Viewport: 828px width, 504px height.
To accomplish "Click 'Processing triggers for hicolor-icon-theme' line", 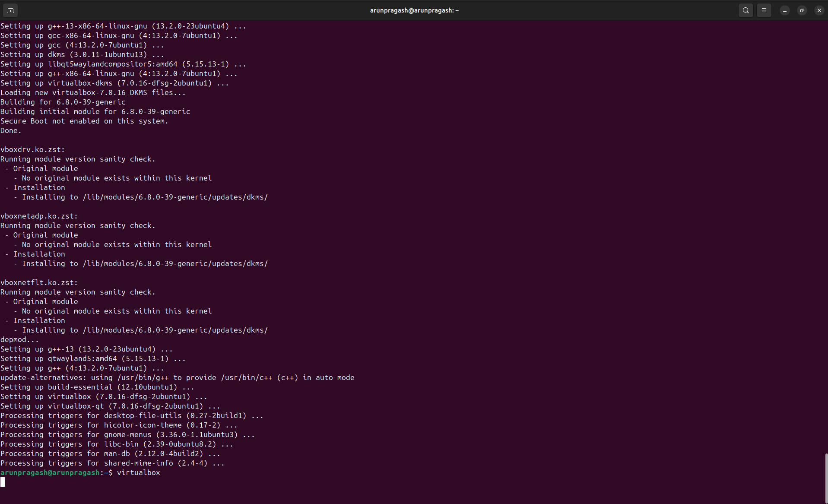I will [119, 425].
